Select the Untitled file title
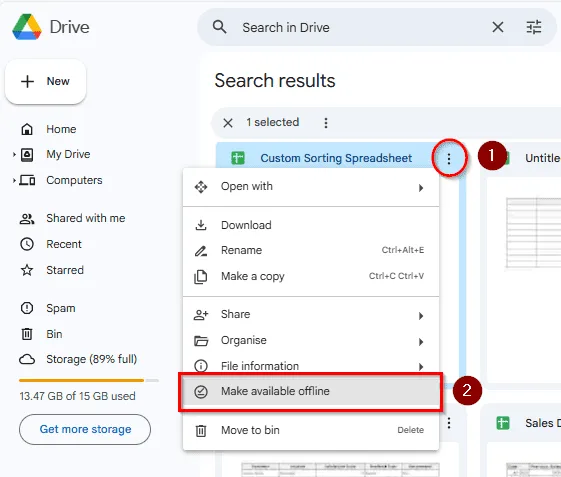Screen dimensions: 561x477 tap(543, 158)
